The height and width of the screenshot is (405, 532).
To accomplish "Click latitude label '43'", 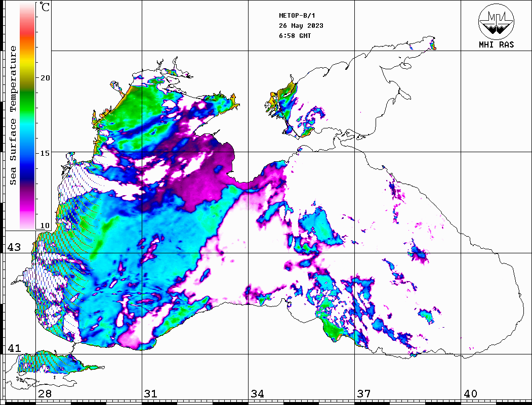I will point(14,247).
